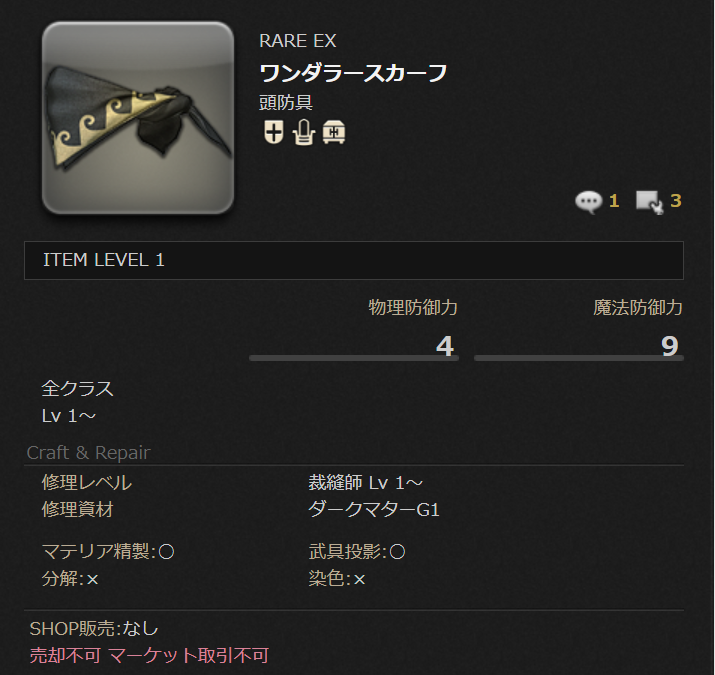Click the 売却不可 マーケット取引不可 pink text
Screen dimensions: 715x675
click(x=149, y=655)
